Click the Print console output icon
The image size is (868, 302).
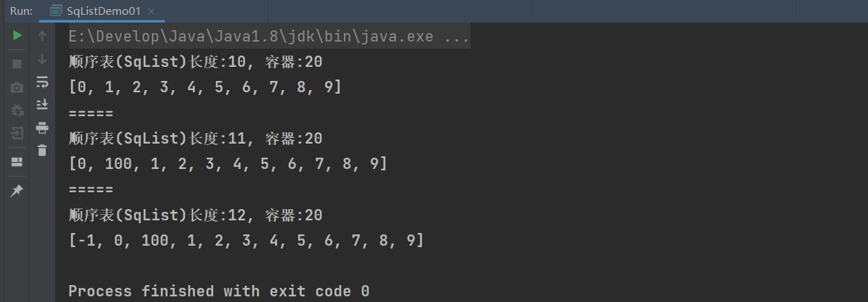point(42,127)
